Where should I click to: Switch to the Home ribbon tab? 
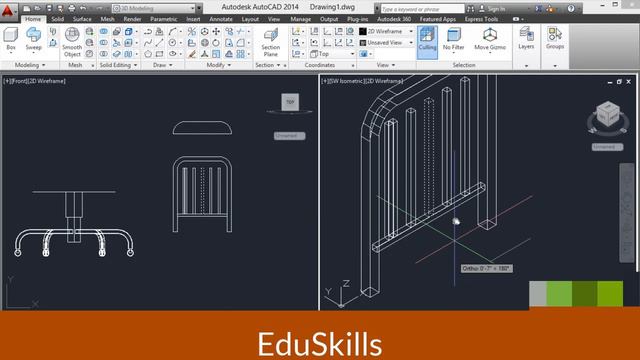33,19
